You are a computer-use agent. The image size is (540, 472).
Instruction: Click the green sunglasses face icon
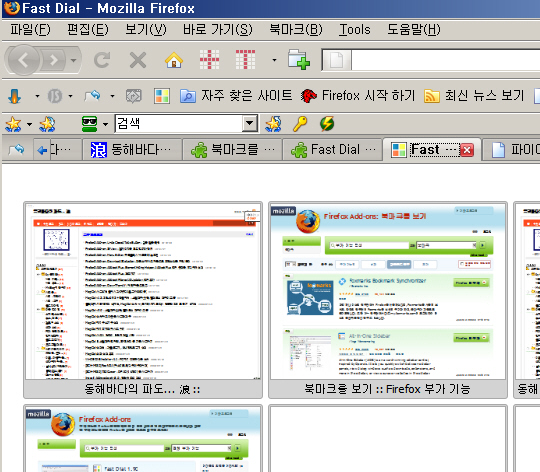click(x=89, y=124)
